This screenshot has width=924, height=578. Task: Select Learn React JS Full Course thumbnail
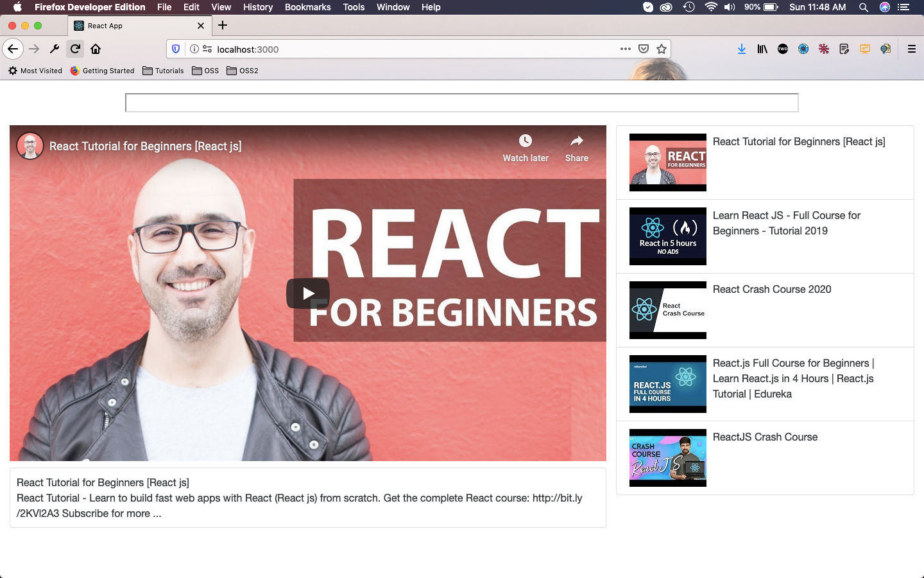click(x=668, y=236)
